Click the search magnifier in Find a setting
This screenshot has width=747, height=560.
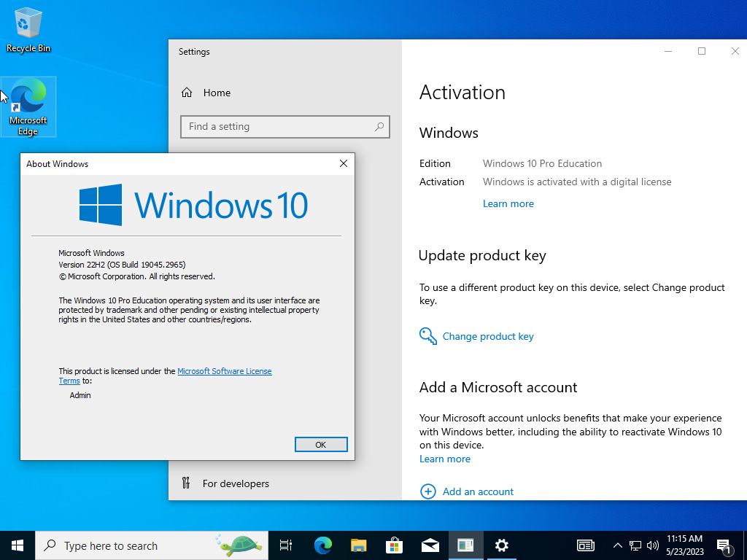tap(379, 127)
